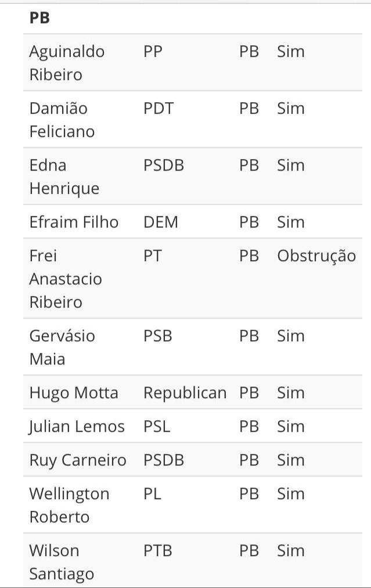Select Efraim Filho name cell
The height and width of the screenshot is (588, 371).
[74, 222]
